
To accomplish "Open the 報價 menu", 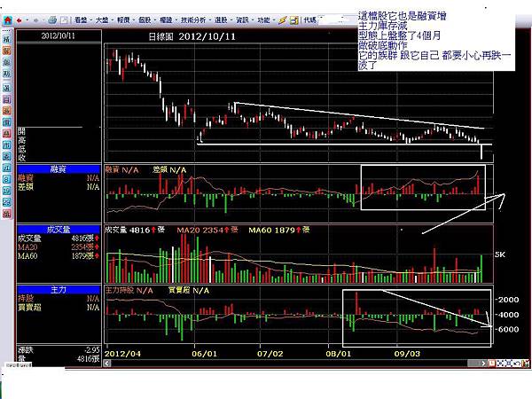I will (x=123, y=20).
